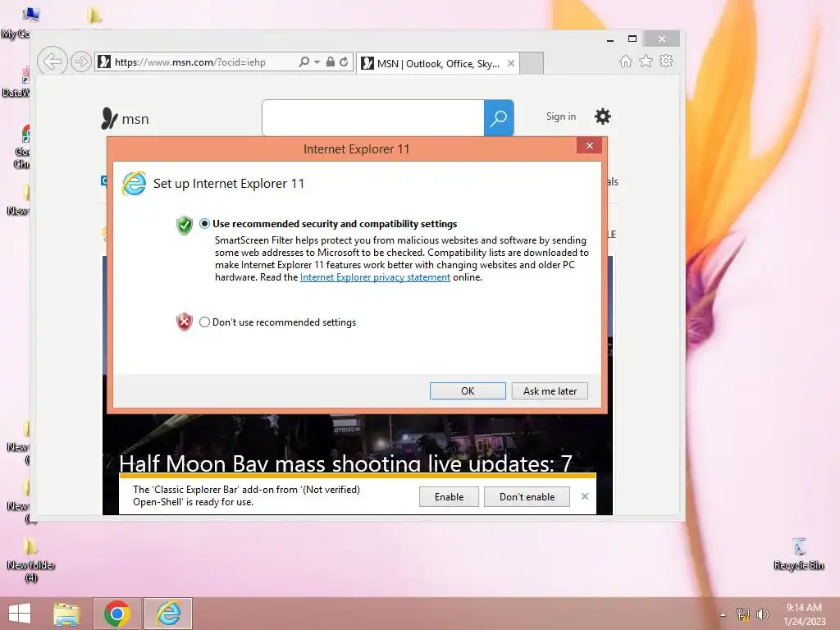Open a new blank tab

[x=532, y=63]
